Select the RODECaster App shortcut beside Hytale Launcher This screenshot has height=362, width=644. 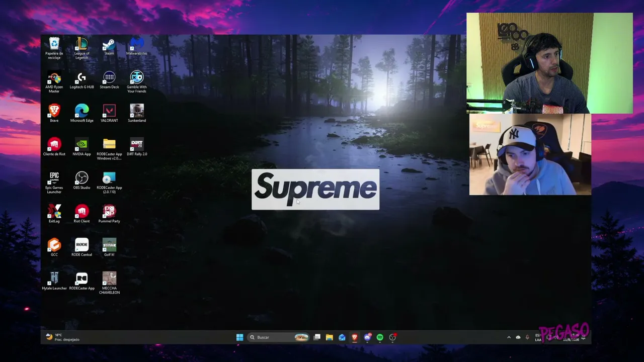pos(82,282)
